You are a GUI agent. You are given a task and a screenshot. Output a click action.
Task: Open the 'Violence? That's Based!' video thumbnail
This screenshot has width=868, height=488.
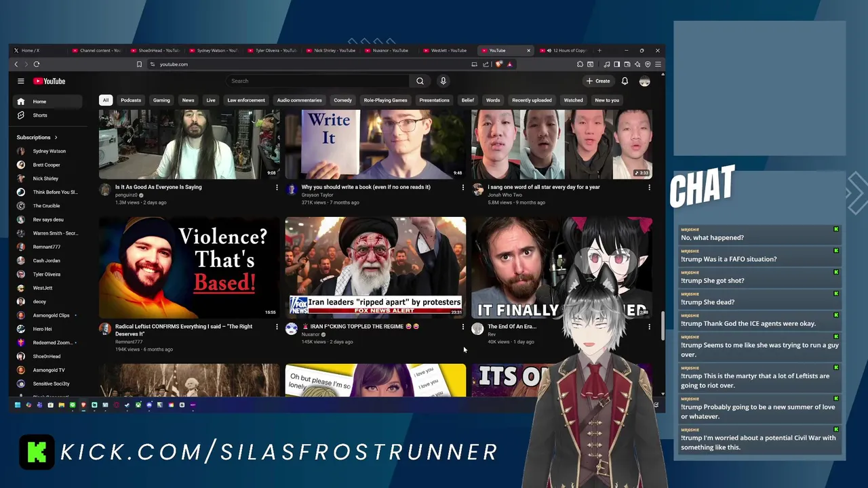click(x=189, y=268)
